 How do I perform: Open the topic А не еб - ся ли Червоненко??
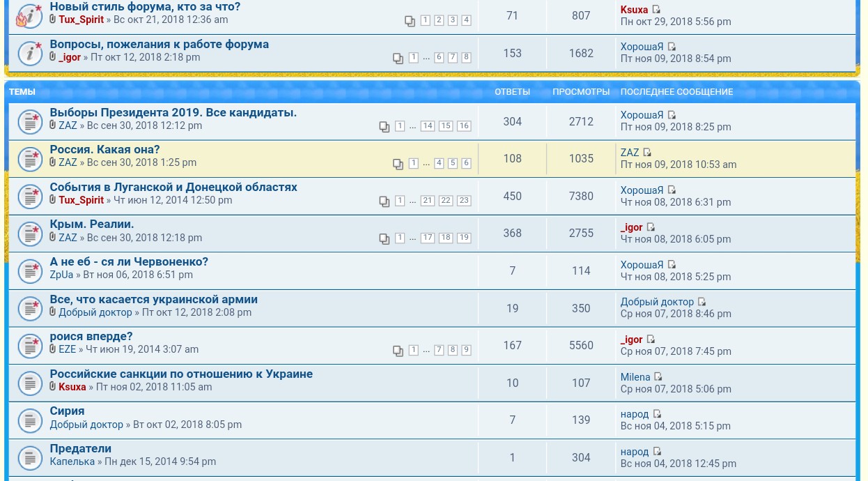point(129,261)
